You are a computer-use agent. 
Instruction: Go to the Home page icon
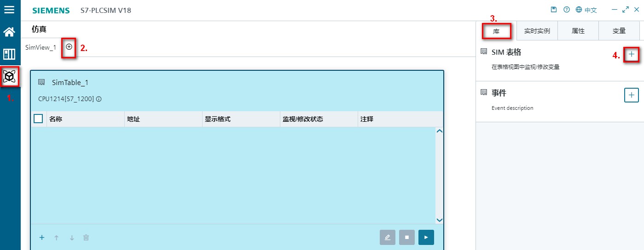click(x=9, y=32)
